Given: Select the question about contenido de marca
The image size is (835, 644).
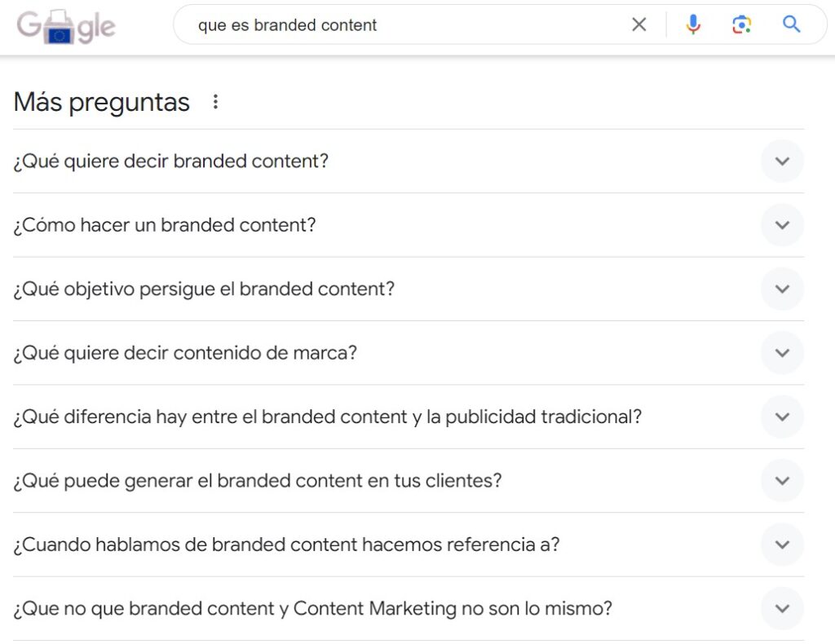Looking at the screenshot, I should (x=186, y=353).
